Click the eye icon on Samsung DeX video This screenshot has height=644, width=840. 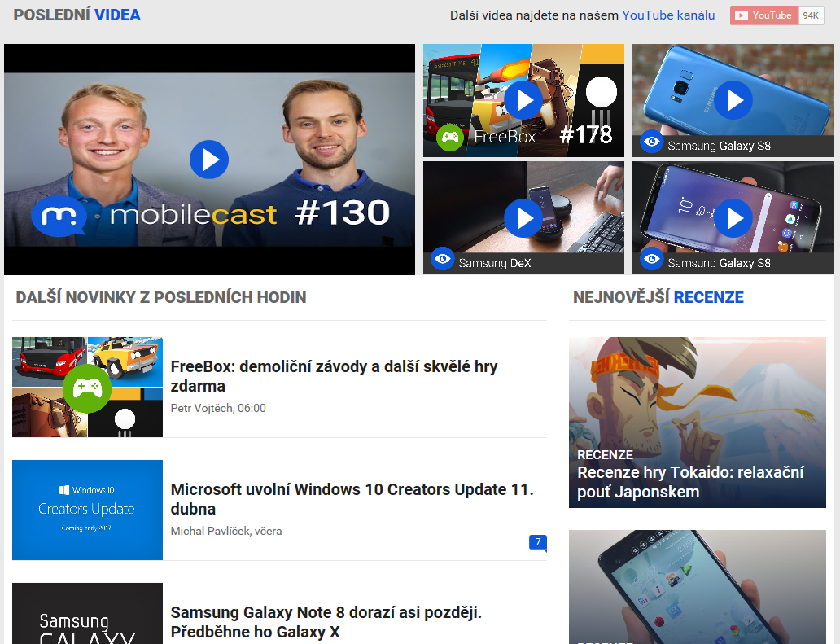pos(442,259)
